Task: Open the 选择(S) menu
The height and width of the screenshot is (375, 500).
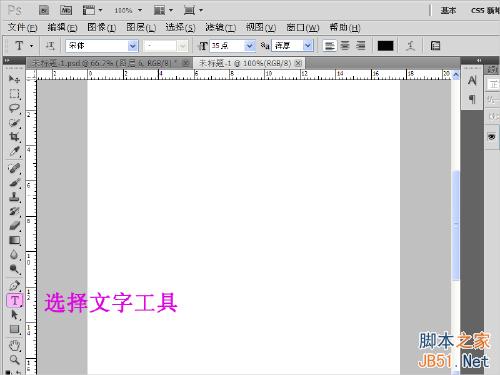Action: [x=180, y=27]
